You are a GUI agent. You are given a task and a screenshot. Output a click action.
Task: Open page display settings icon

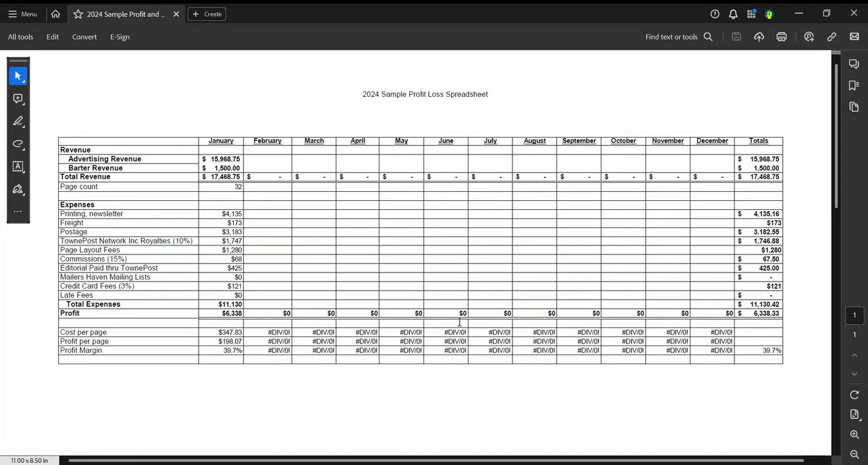(x=854, y=415)
